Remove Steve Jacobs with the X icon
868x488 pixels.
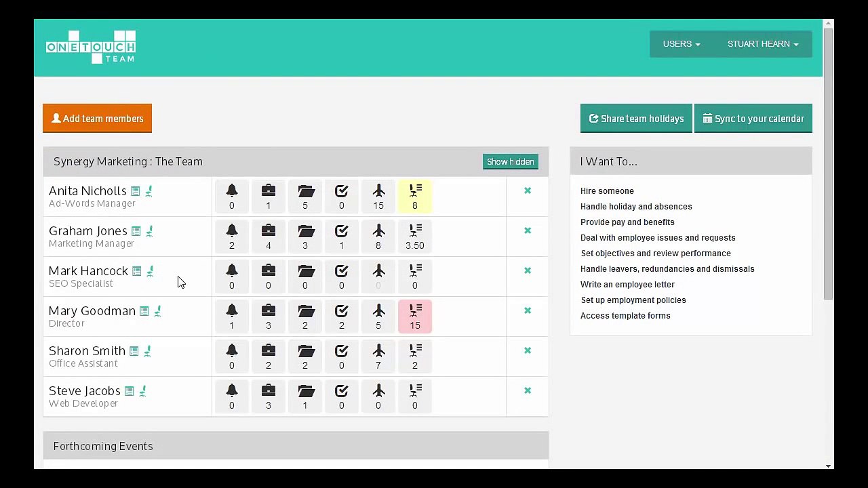(x=528, y=390)
